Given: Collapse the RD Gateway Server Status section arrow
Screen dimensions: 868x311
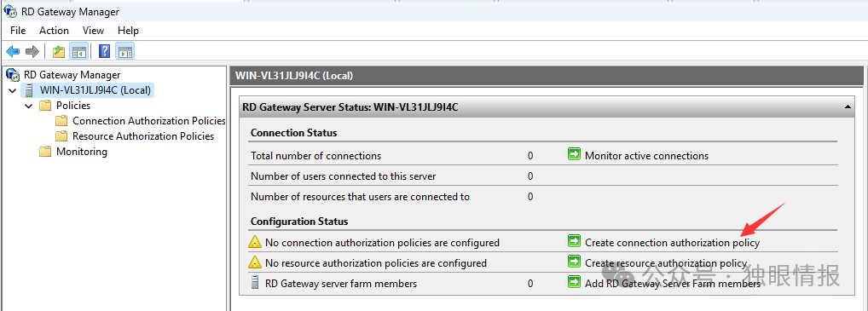Looking at the screenshot, I should tap(848, 107).
